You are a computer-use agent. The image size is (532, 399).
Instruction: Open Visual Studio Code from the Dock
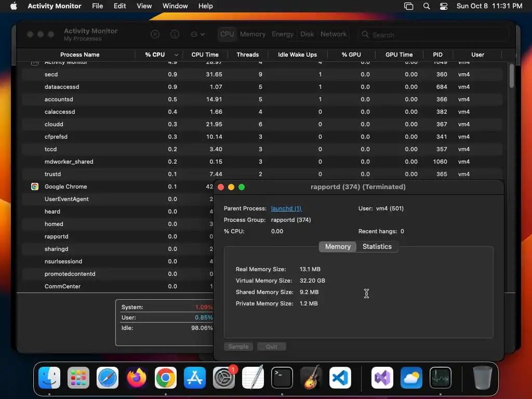340,378
